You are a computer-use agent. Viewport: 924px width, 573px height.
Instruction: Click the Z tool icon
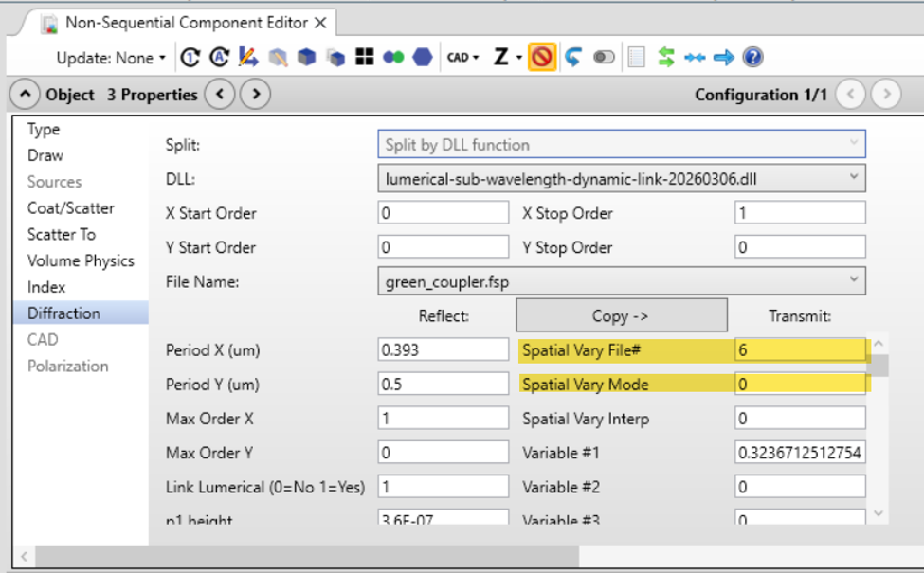point(501,57)
